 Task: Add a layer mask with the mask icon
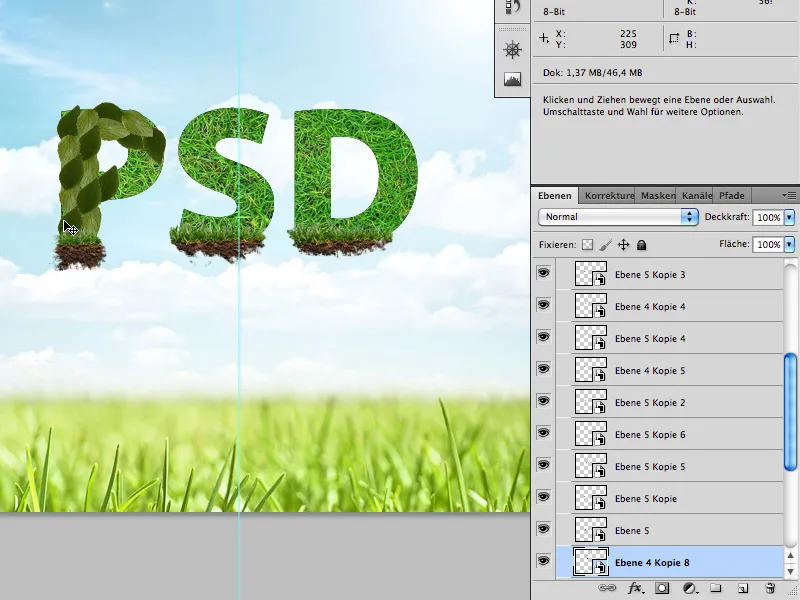click(662, 588)
